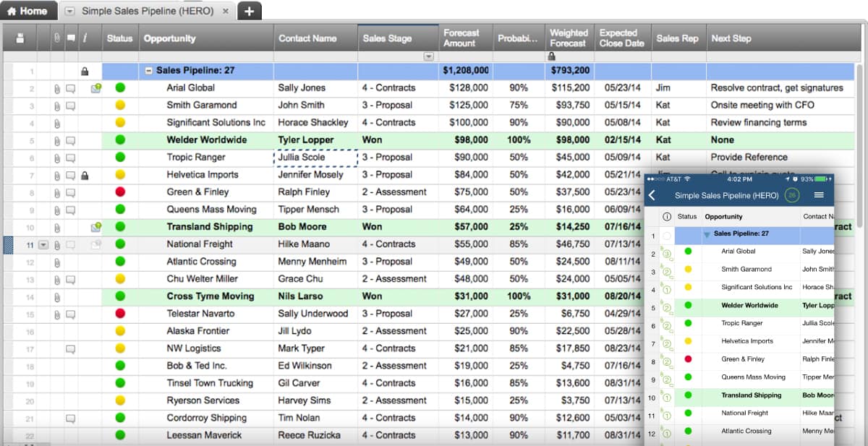This screenshot has width=868, height=446.
Task: Switch to the Home tab
Action: tap(27, 11)
